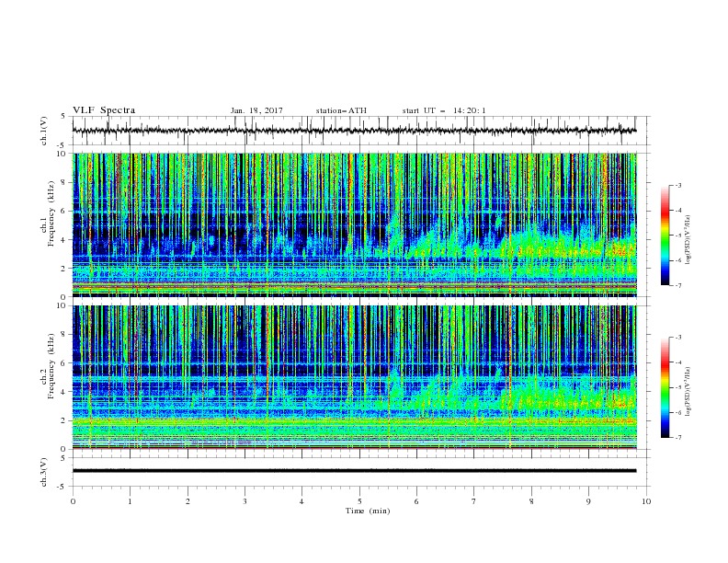The image size is (728, 563).
Task: Click the ch.2 'log(PSD)(V²/Hz)' color bar title
Action: coord(688,392)
